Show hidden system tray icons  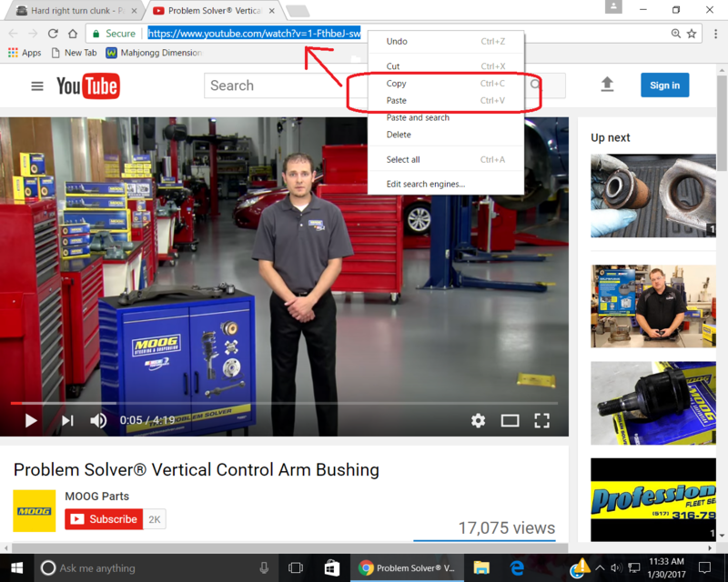coord(600,567)
